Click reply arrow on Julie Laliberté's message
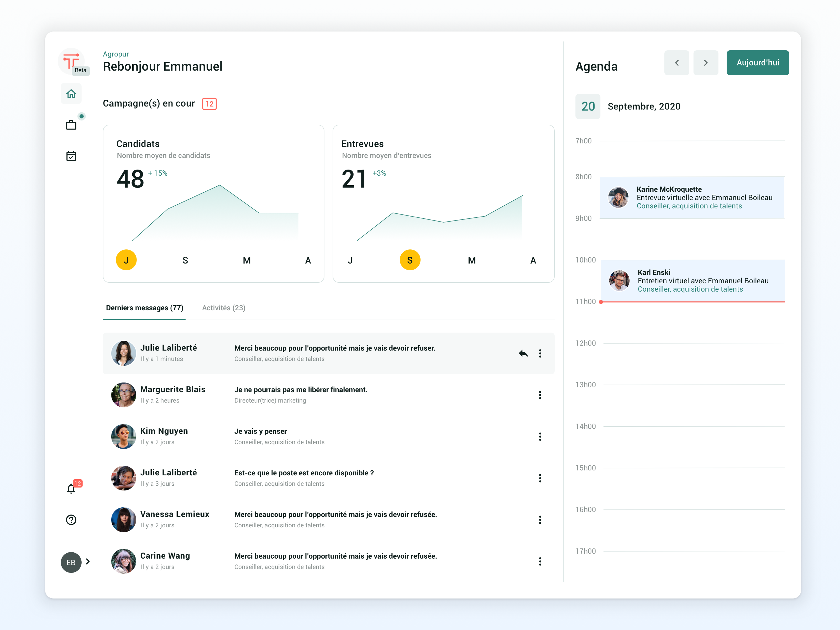840x630 pixels. (x=523, y=354)
